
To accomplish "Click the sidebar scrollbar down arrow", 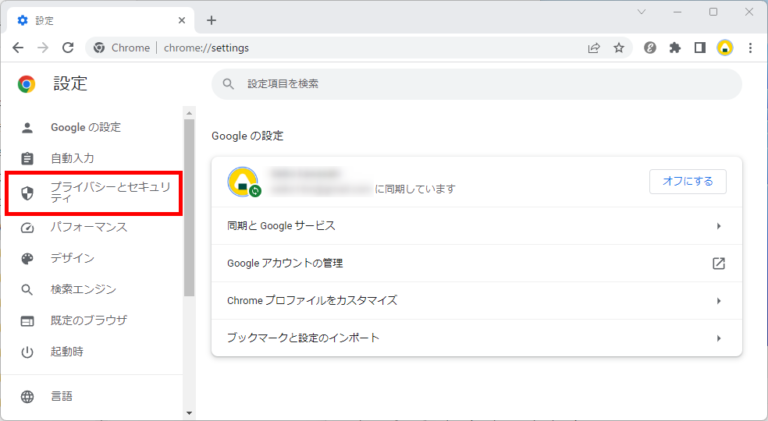I will click(x=189, y=411).
